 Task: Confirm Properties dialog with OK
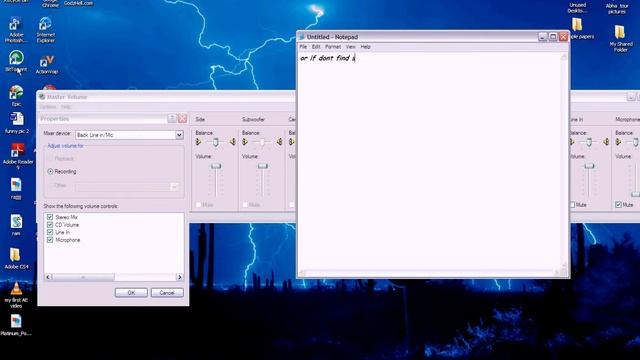[131, 293]
